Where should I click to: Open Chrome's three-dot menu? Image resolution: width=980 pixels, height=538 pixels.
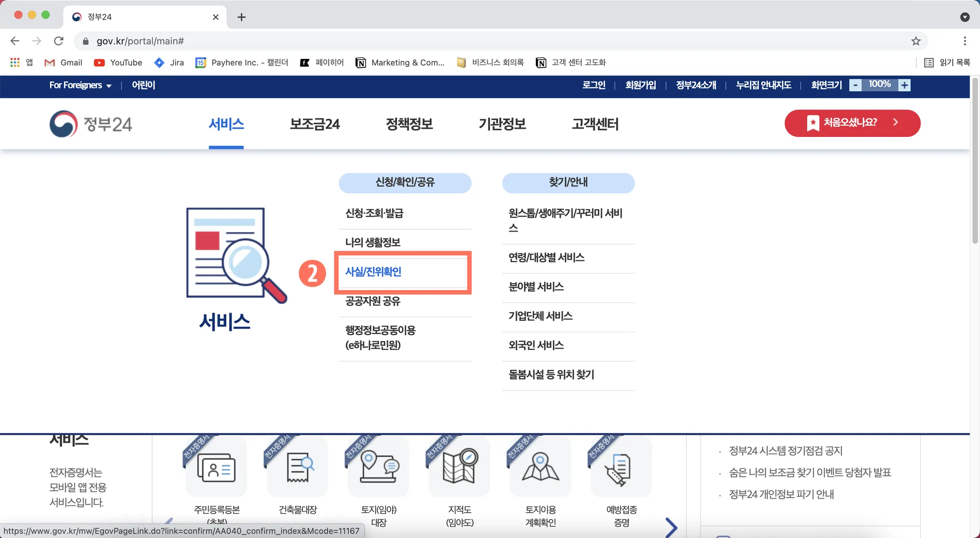(x=965, y=41)
